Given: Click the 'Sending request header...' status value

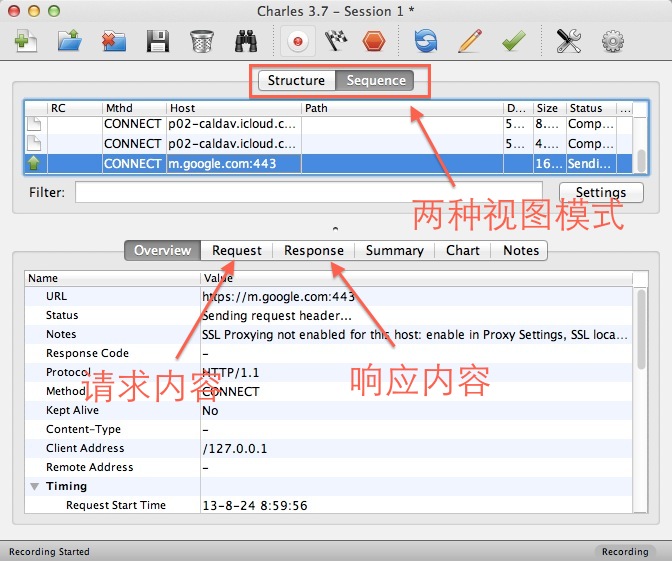Looking at the screenshot, I should (277, 316).
